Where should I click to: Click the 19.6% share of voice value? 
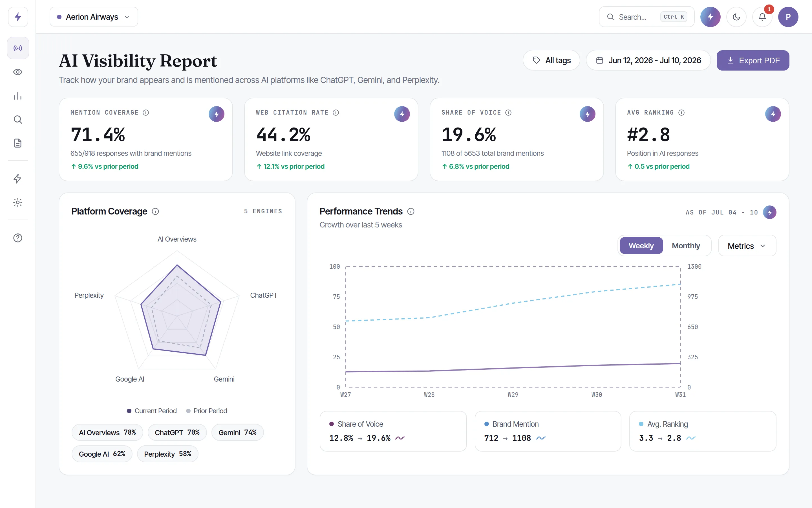click(469, 134)
